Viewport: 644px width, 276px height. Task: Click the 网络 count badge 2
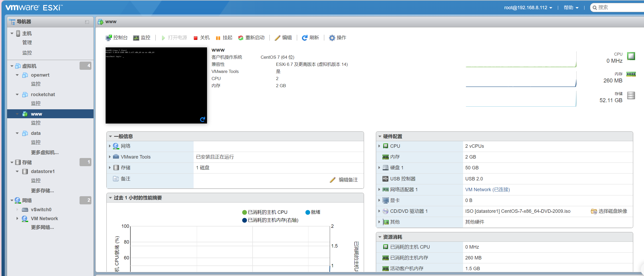coord(85,200)
